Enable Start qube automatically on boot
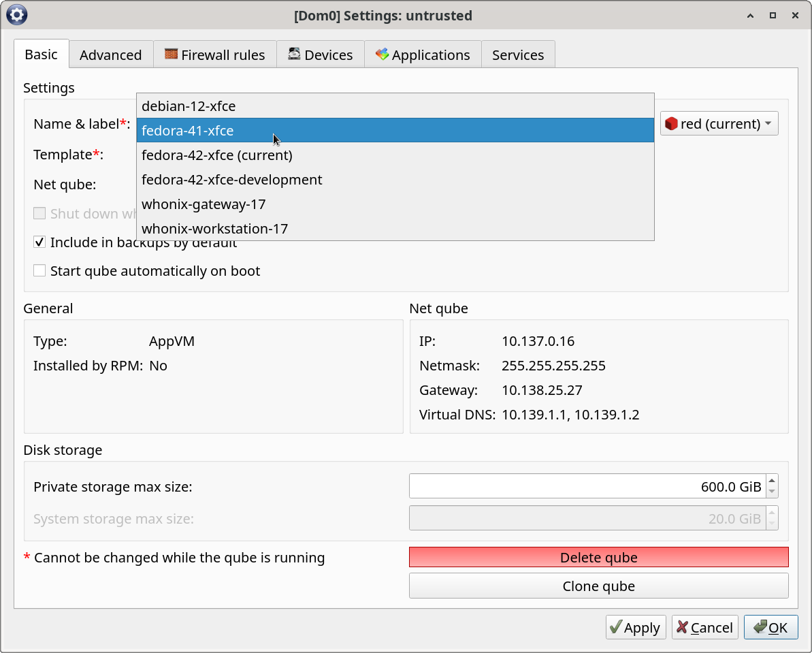Viewport: 812px width, 653px height. pyautogui.click(x=39, y=270)
